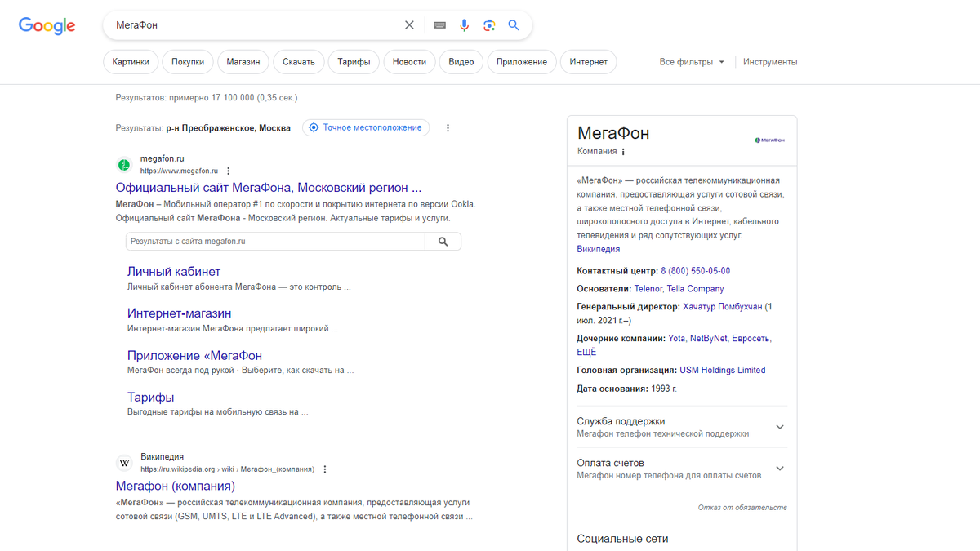This screenshot has width=980, height=551.
Task: Click the МегаФон logo in knowledge panel
Action: [769, 140]
